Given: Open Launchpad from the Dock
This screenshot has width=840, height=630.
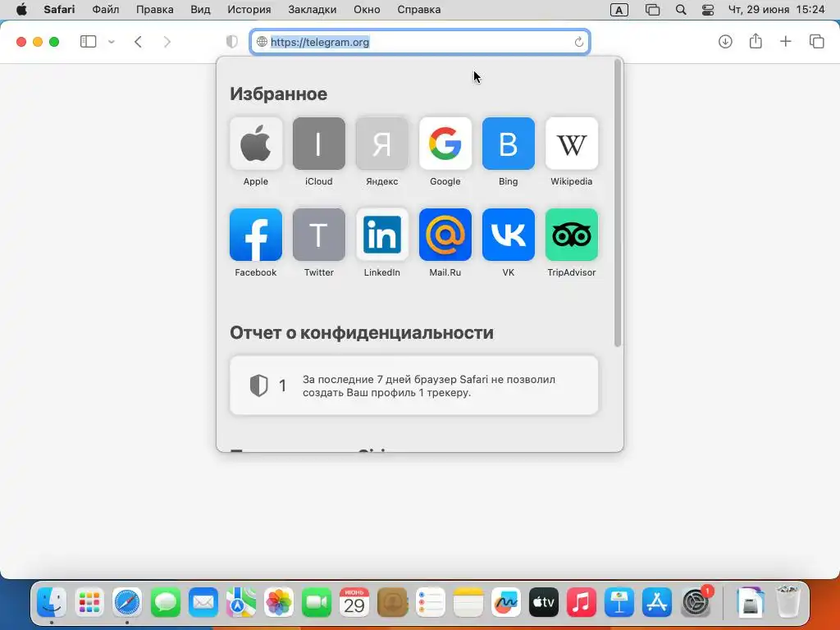Looking at the screenshot, I should tap(89, 603).
